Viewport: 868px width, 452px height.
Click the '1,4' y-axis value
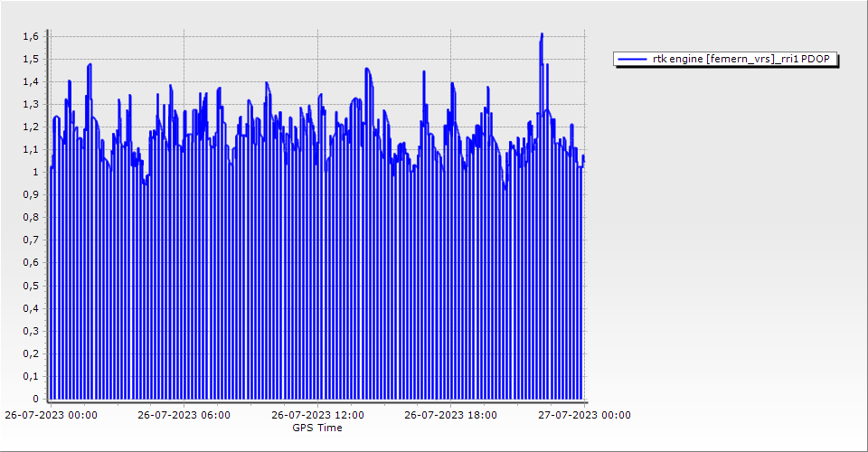click(33, 81)
